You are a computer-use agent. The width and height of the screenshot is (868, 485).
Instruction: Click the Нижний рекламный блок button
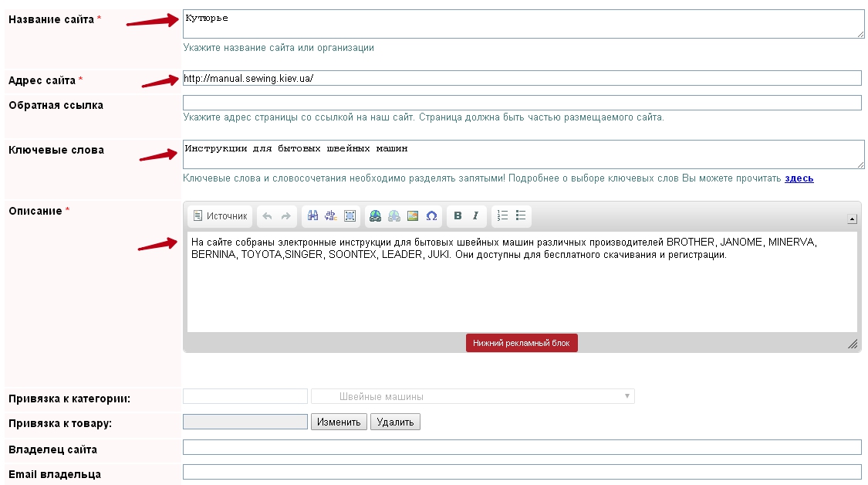[x=522, y=343]
